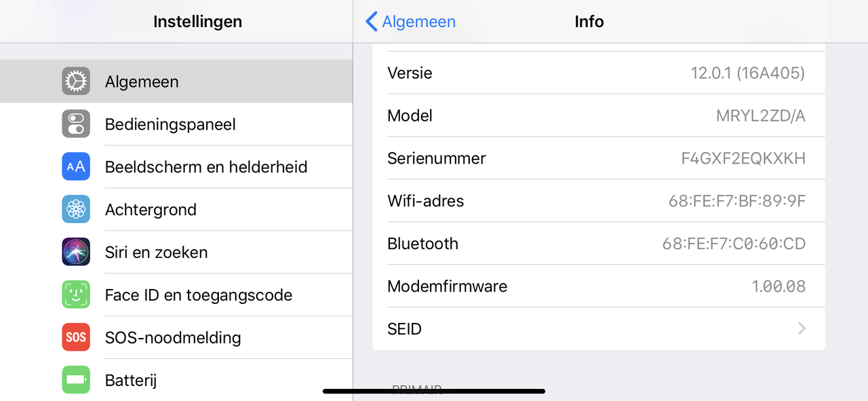Viewport: 868px width, 401px height.
Task: Tap the back chevron next to Algemeen
Action: [x=371, y=22]
